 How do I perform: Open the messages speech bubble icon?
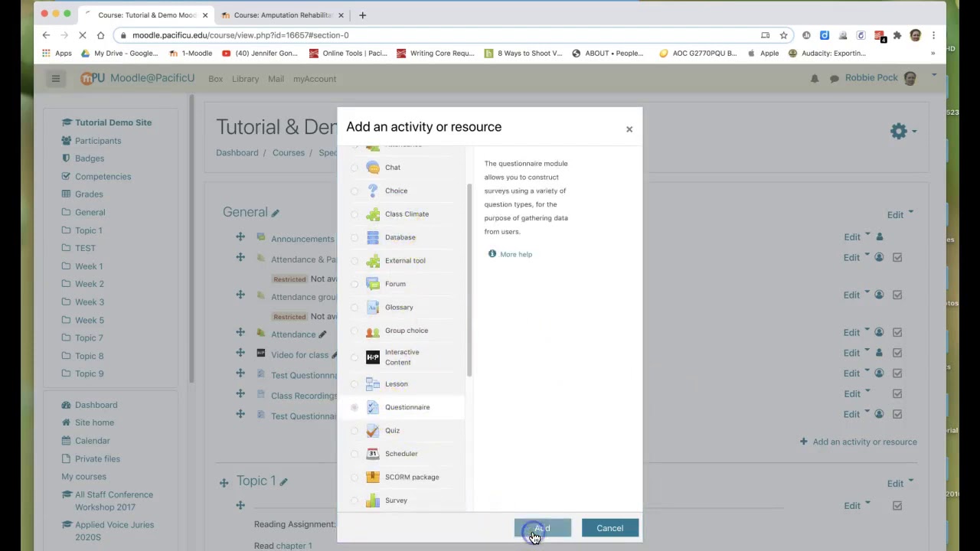tap(835, 79)
